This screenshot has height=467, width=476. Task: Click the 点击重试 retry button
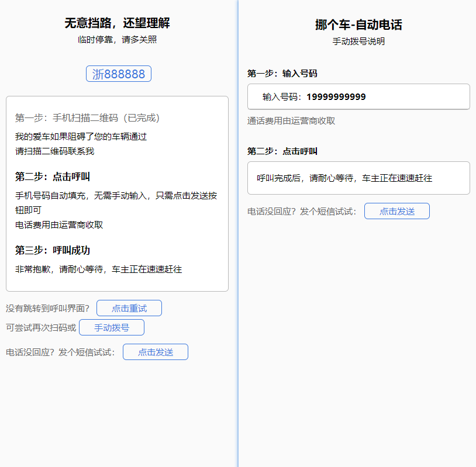pyautogui.click(x=129, y=308)
